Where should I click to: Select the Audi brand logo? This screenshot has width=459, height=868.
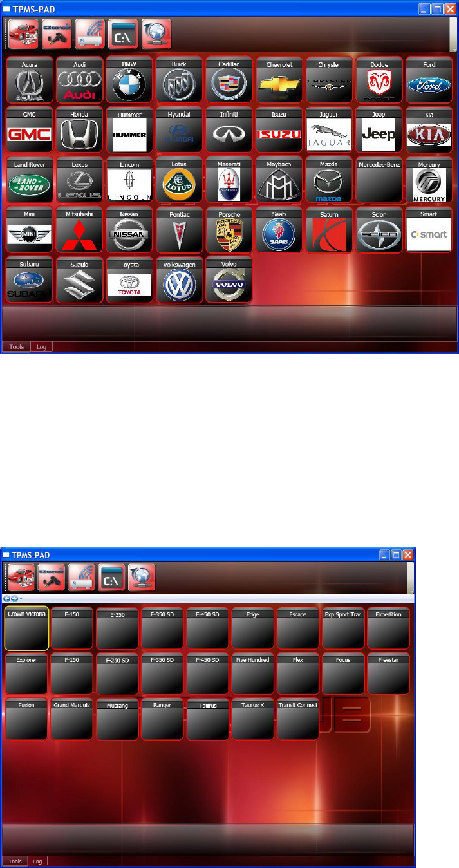[79, 80]
